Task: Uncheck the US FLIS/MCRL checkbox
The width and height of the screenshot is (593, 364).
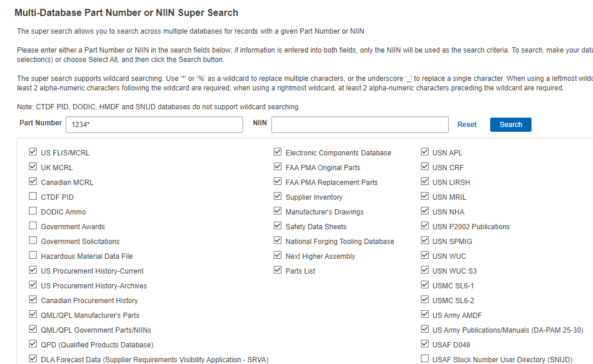Action: (33, 152)
